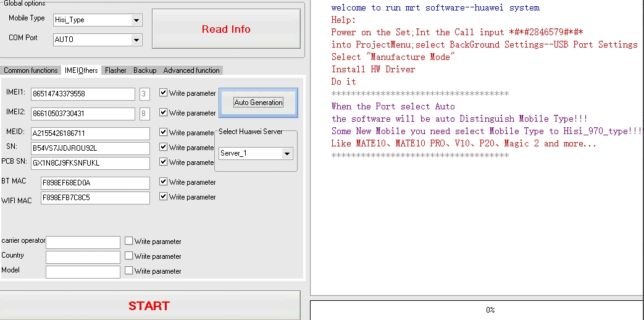
Task: Click the 'Do it' log line
Action: pos(343,82)
